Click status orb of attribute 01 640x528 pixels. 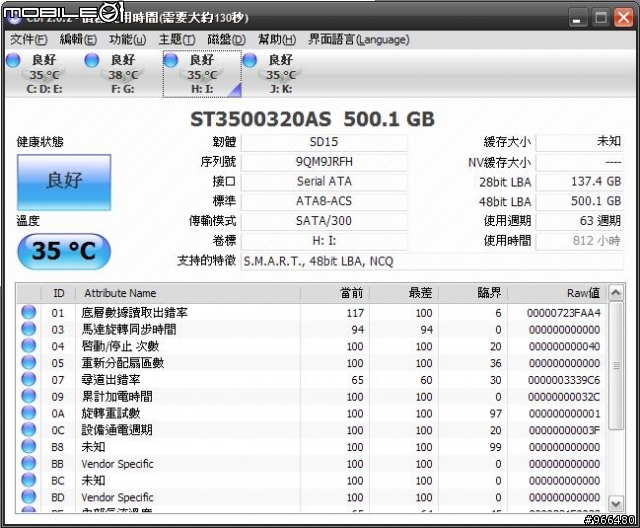(29, 313)
